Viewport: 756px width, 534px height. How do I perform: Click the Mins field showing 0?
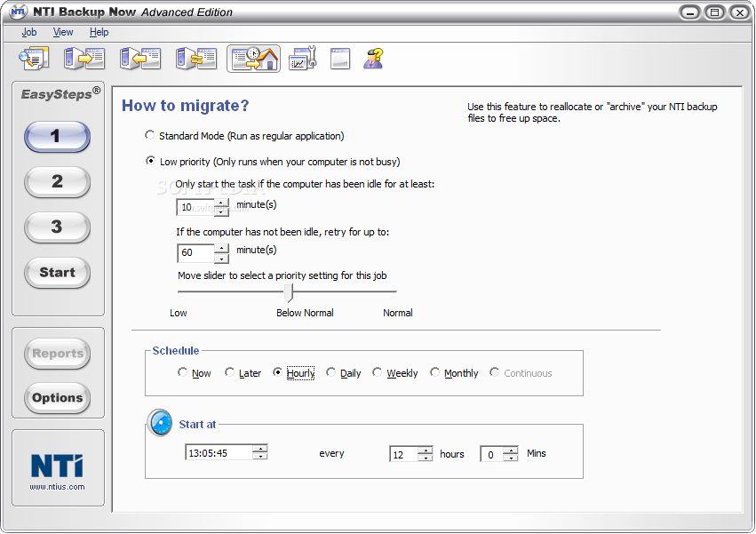[491, 454]
